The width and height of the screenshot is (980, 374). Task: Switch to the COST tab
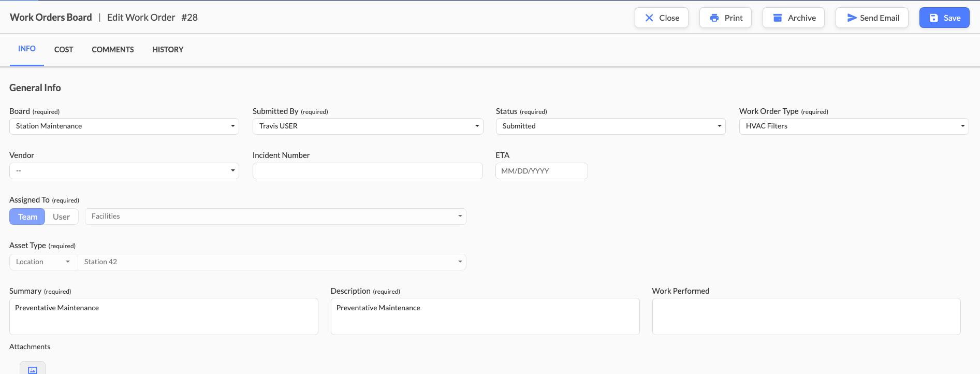64,50
